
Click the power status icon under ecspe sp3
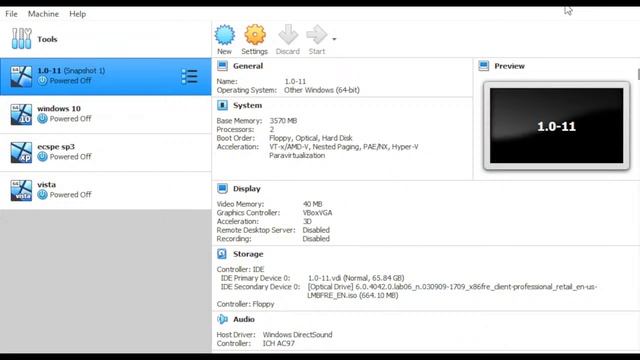(x=42, y=157)
